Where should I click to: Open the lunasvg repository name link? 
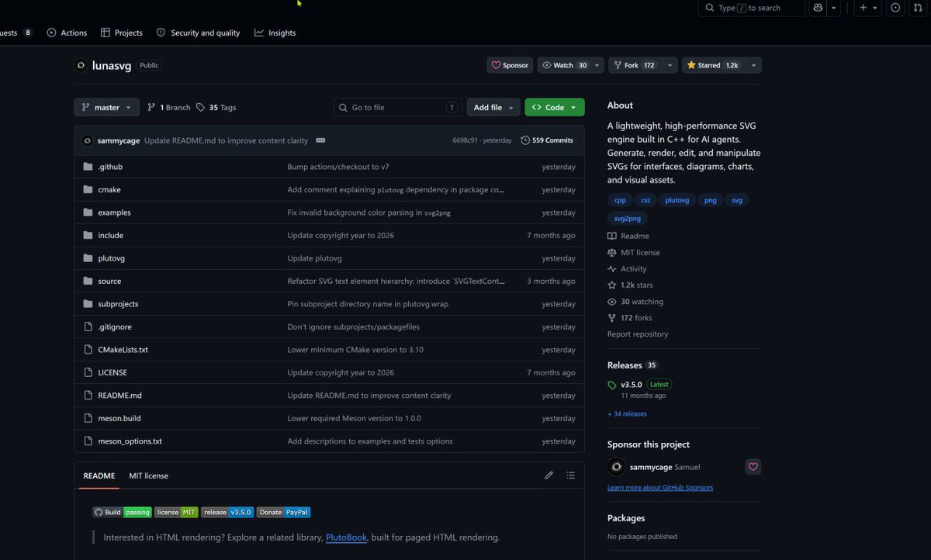(x=112, y=65)
